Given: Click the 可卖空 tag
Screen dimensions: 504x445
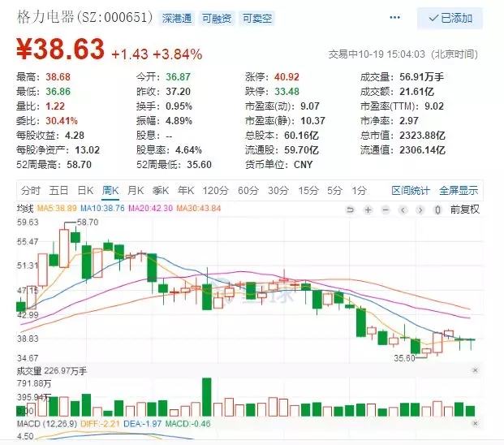Looking at the screenshot, I should pos(256,19).
